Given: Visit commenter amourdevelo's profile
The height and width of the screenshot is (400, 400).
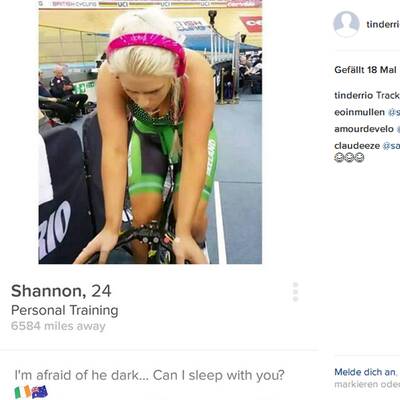Looking at the screenshot, I should [x=364, y=129].
